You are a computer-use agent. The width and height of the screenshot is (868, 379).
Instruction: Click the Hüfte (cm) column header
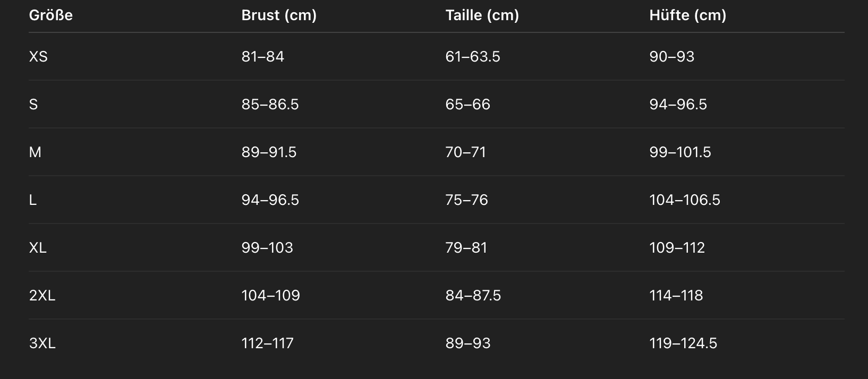click(688, 15)
